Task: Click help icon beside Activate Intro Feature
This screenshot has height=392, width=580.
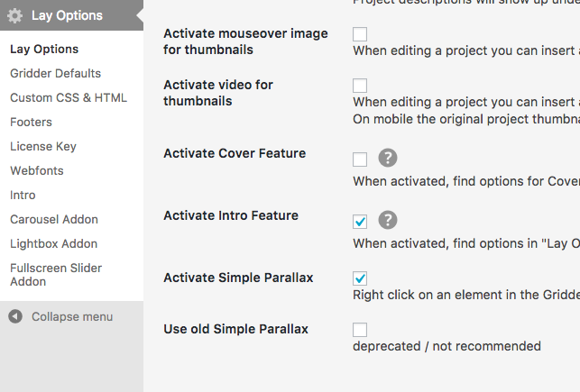Action: point(387,221)
